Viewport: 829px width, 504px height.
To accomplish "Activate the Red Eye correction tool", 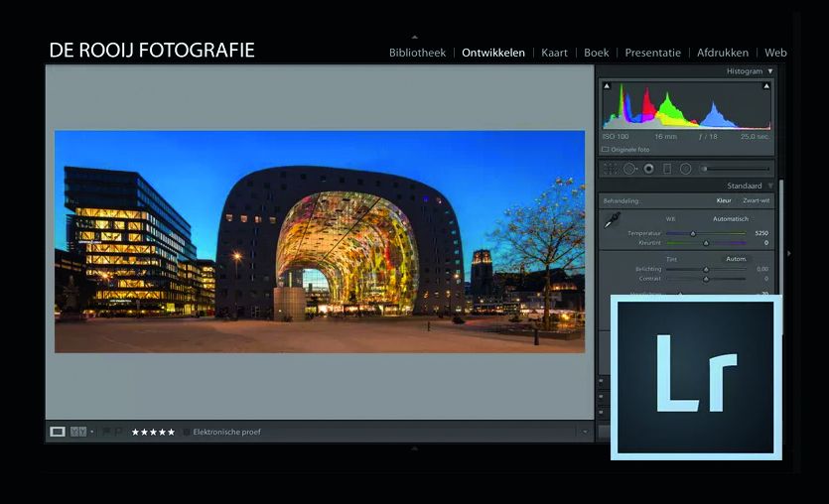I will click(648, 169).
